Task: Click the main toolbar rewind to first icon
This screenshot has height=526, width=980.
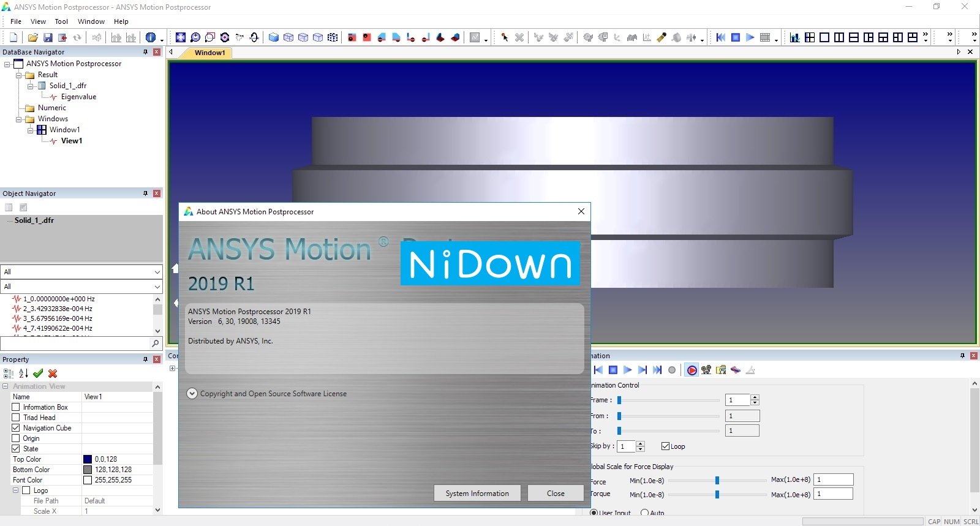Action: pos(721,37)
